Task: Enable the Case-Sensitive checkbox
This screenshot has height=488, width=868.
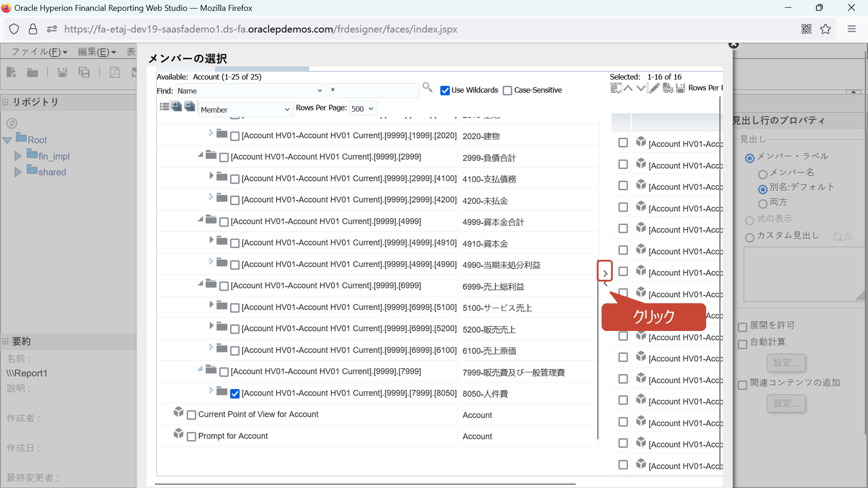Action: click(507, 91)
